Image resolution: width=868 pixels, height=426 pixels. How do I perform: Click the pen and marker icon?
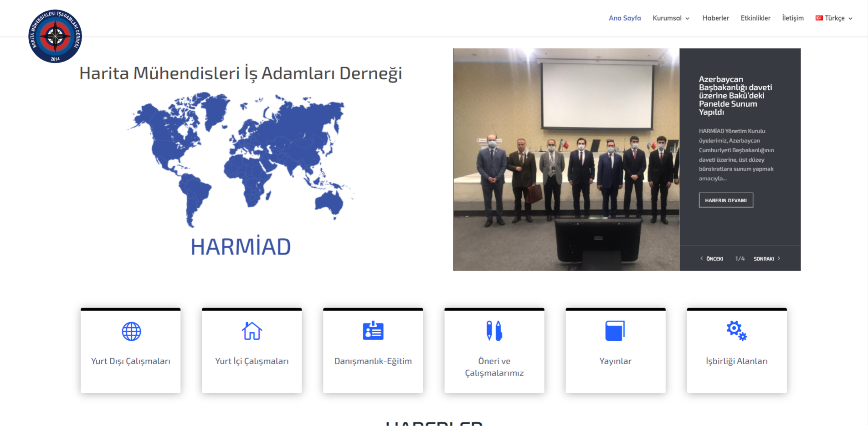(494, 331)
